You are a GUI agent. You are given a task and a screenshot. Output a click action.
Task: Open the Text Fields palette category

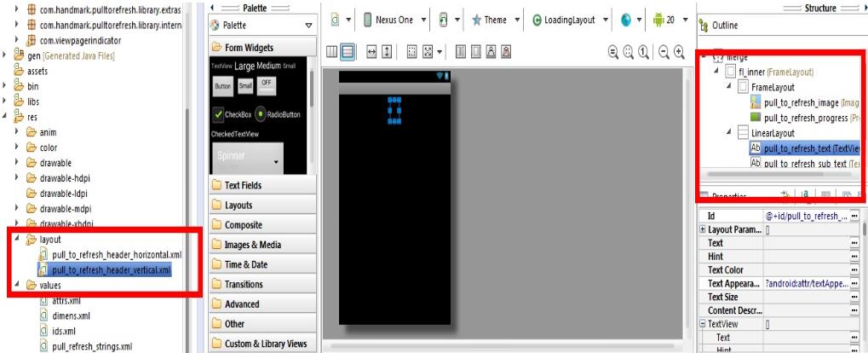(x=263, y=185)
